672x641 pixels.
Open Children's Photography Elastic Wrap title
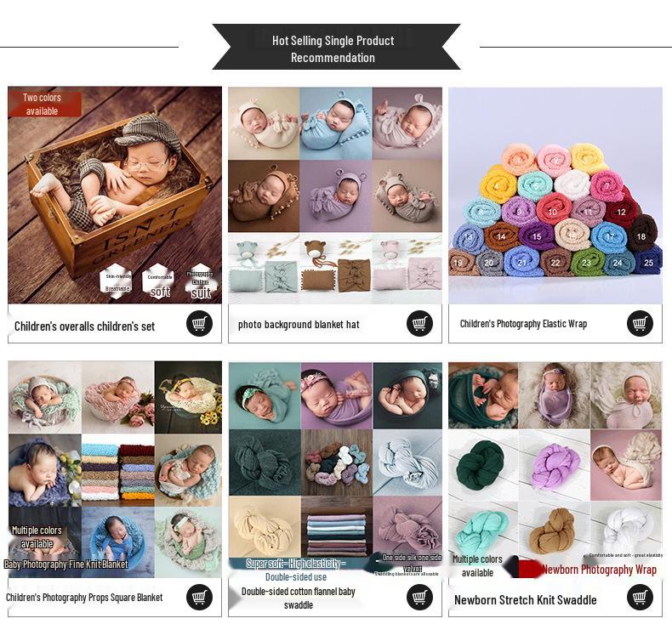523,324
